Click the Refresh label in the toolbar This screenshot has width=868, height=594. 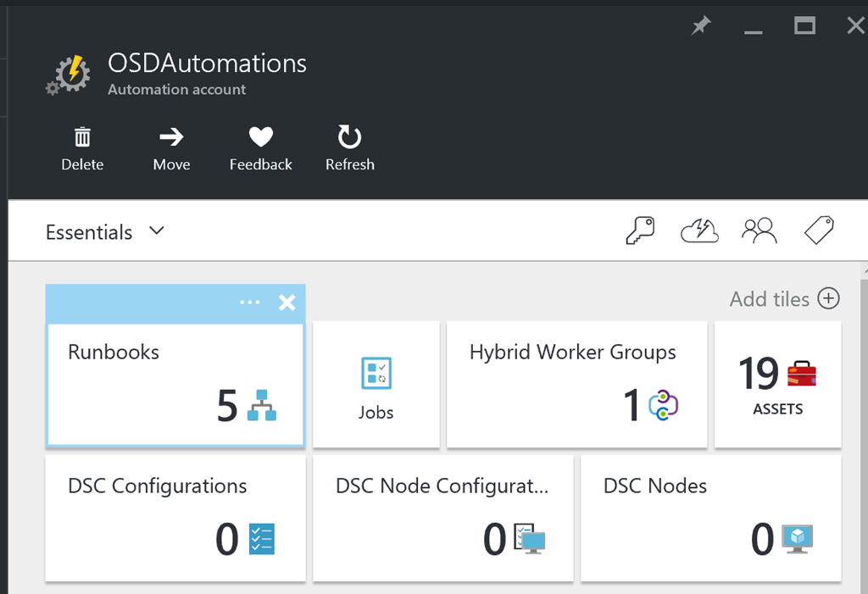pos(350,164)
